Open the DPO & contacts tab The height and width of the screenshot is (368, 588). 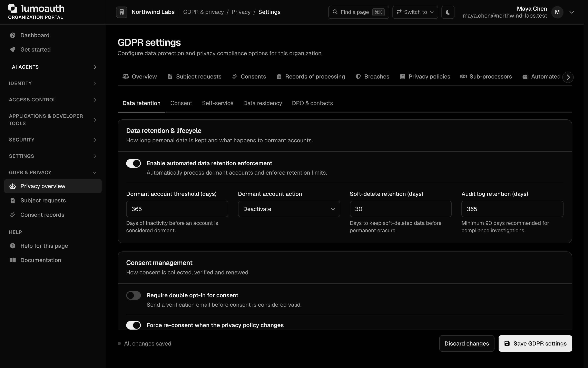click(x=312, y=103)
